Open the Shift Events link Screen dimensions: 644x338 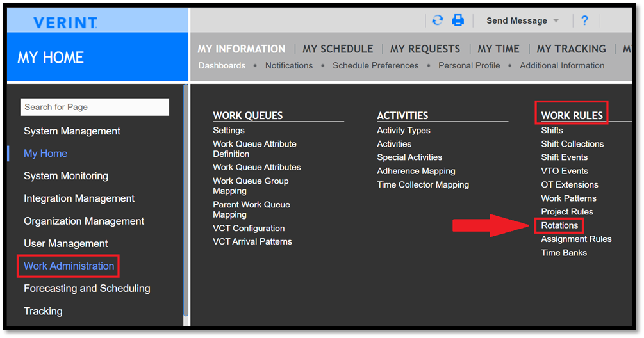point(565,157)
